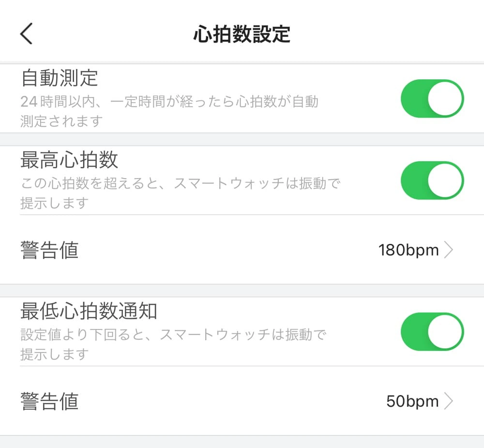Click 提示します text under 最低心拍数通知
This screenshot has height=448, width=484.
[x=54, y=354]
